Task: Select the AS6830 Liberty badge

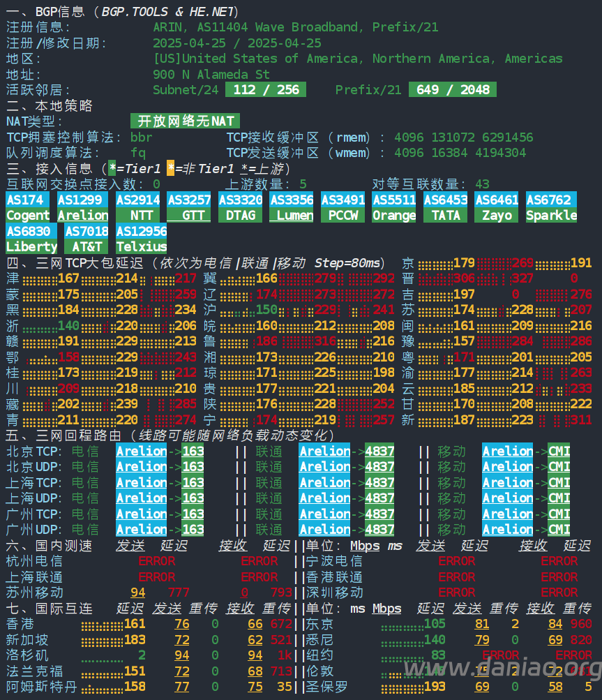Action: pyautogui.click(x=31, y=239)
